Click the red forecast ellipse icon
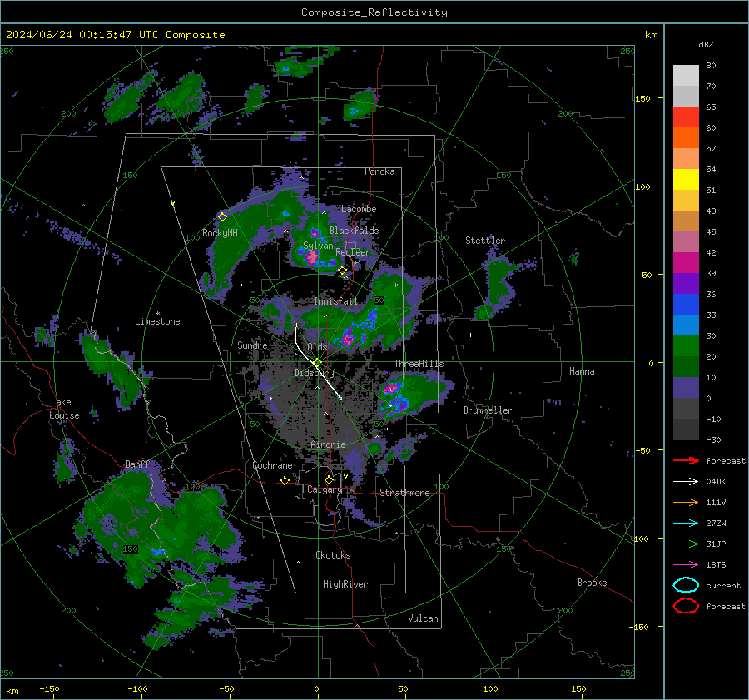The width and height of the screenshot is (749, 700). 686,606
